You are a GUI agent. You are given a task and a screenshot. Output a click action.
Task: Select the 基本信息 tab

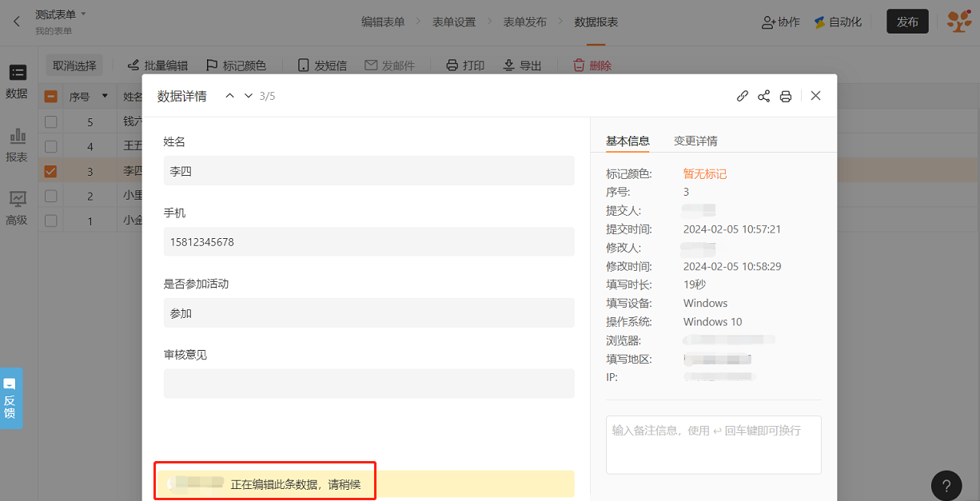coord(627,141)
